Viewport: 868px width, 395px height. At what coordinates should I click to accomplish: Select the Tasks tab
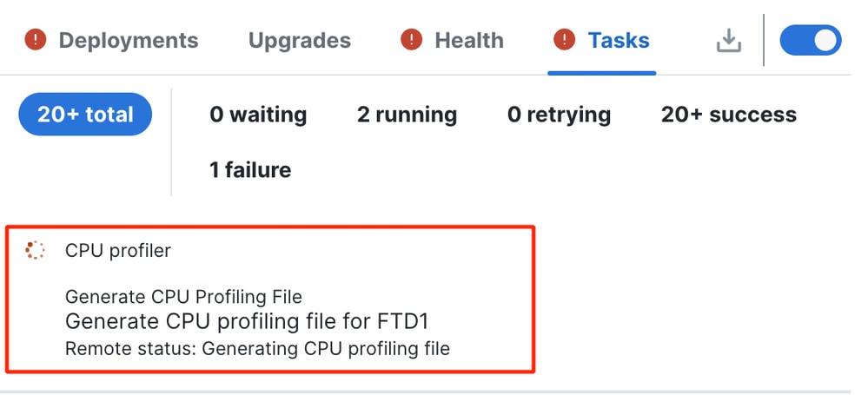(x=619, y=41)
